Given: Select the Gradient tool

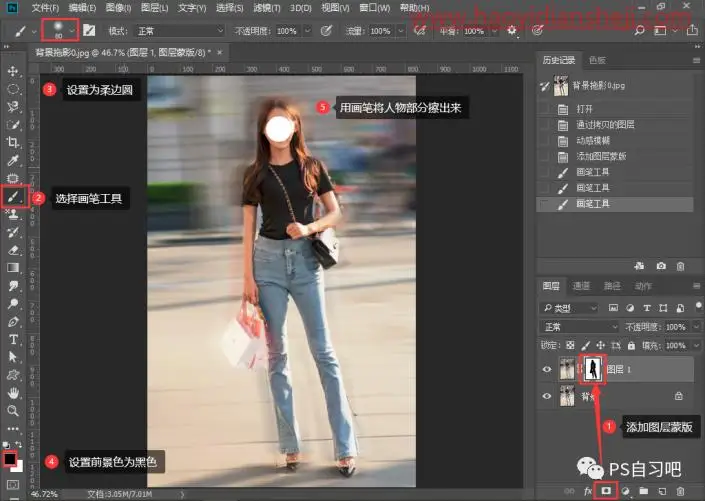Looking at the screenshot, I should pos(13,268).
